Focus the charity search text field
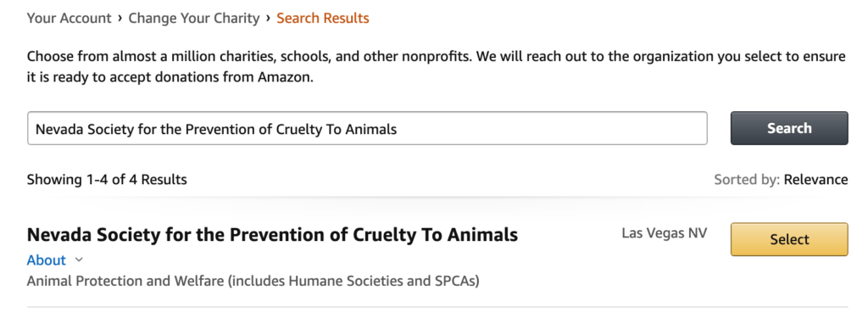868x313 pixels. [367, 129]
